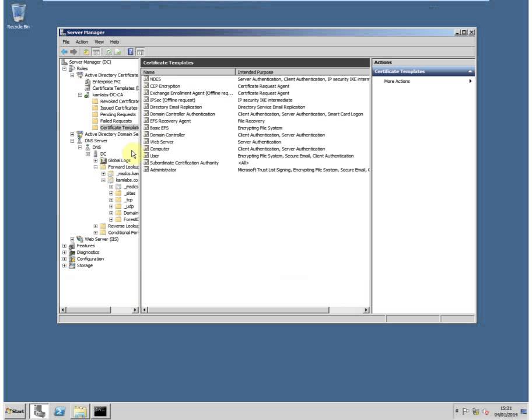Click the Web Server template icon
Screen dimensions: 532x420
[146, 142]
